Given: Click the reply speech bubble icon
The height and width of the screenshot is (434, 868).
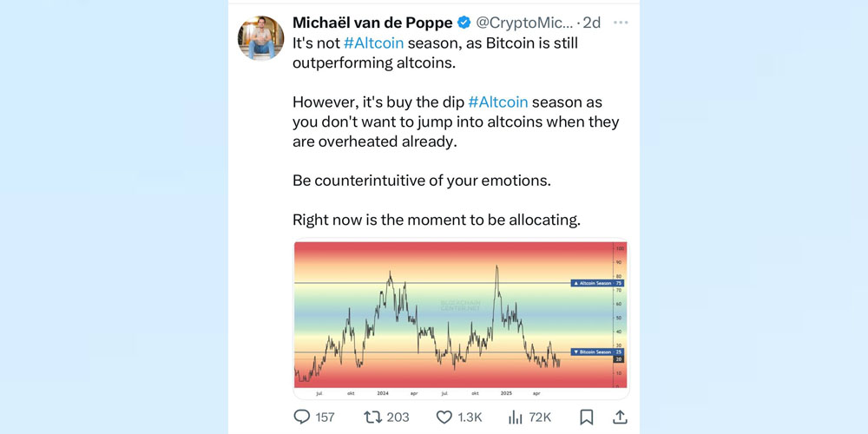Looking at the screenshot, I should pyautogui.click(x=302, y=418).
